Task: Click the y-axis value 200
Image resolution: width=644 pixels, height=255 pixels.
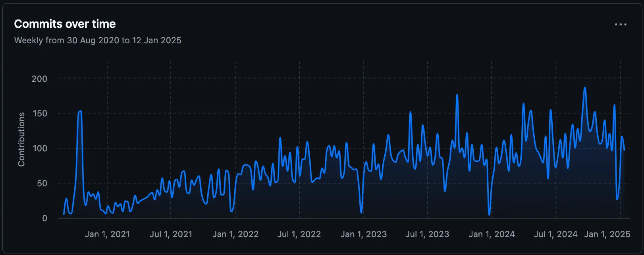Action: [x=39, y=79]
